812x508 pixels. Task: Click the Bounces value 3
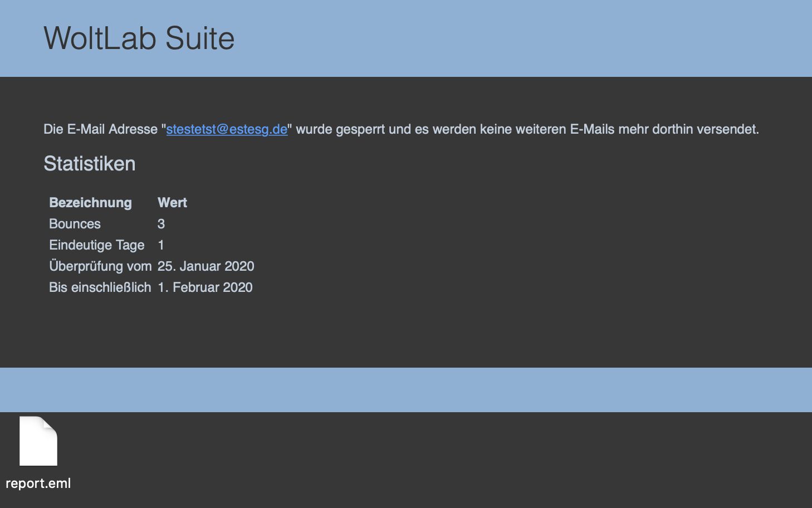pyautogui.click(x=161, y=224)
